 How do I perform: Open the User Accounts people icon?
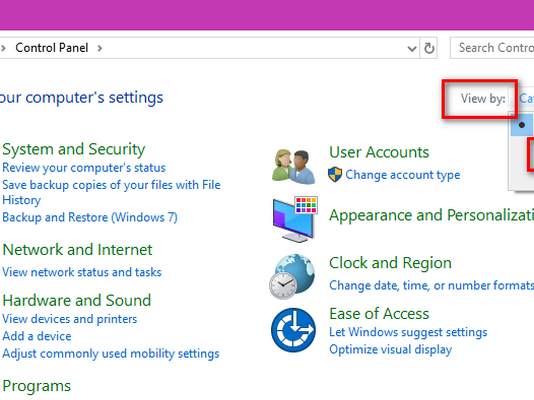[294, 167]
